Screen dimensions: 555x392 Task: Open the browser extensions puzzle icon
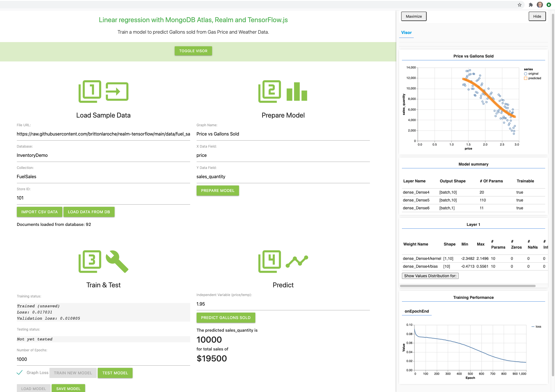point(531,5)
